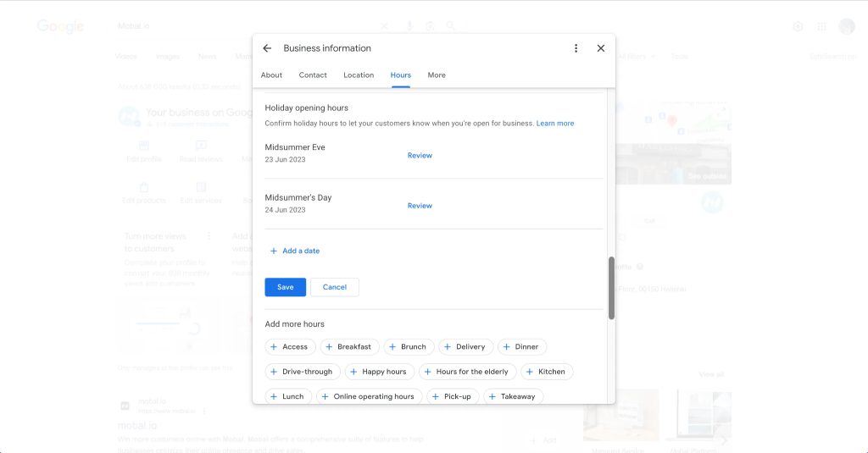Viewport: 868px width, 453px height.
Task: Select the Hours tab
Action: (x=401, y=75)
